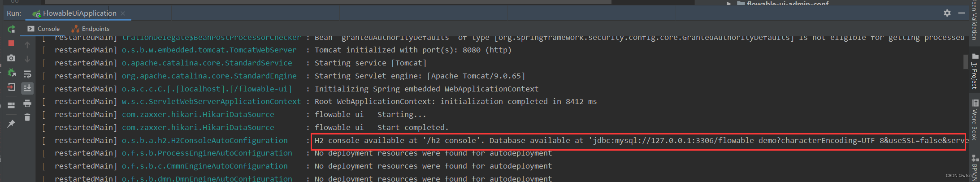
Task: Click o.f.s.b.c.CmmnEngineAutoConfiguration logger name
Action: point(205,166)
